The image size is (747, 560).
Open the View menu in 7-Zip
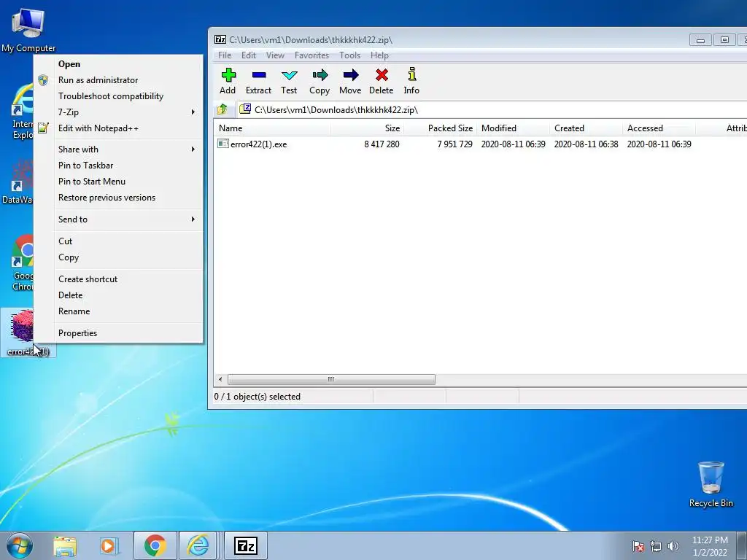pyautogui.click(x=275, y=55)
